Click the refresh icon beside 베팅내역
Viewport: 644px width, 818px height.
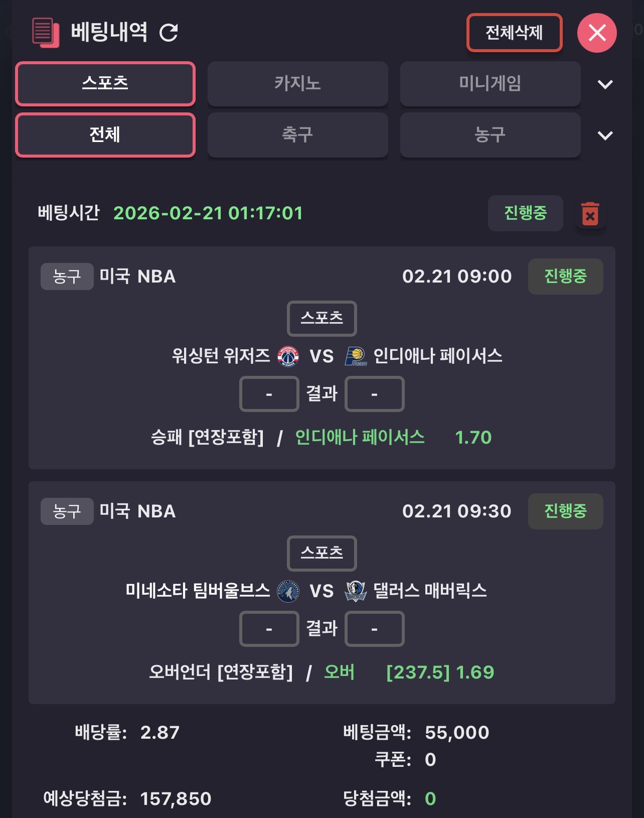(x=169, y=33)
